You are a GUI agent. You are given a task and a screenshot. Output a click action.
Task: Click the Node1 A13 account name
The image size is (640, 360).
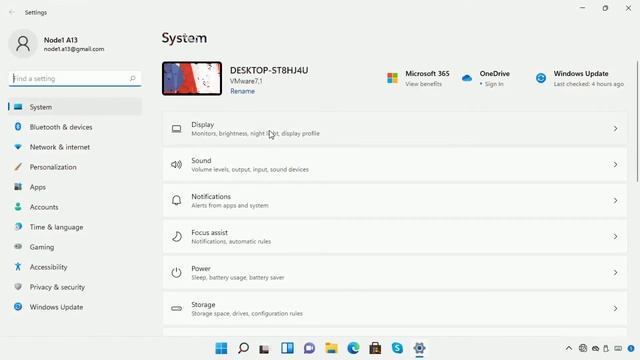[61, 40]
